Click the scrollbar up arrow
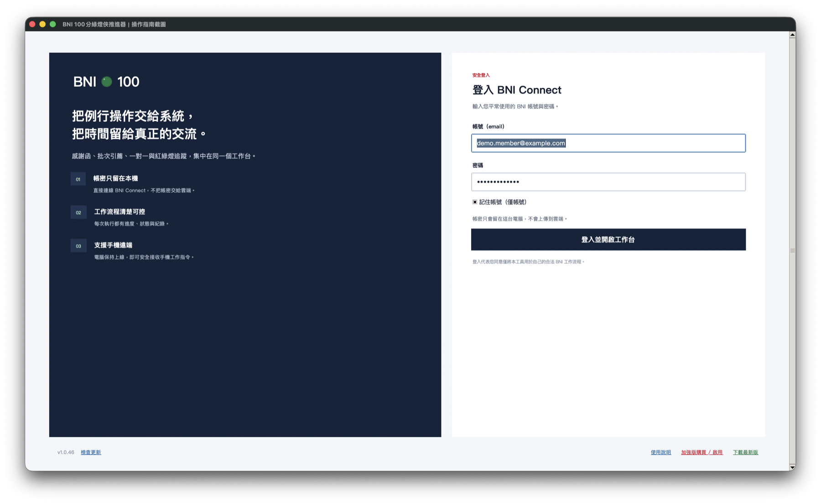The width and height of the screenshot is (821, 504). coord(792,35)
